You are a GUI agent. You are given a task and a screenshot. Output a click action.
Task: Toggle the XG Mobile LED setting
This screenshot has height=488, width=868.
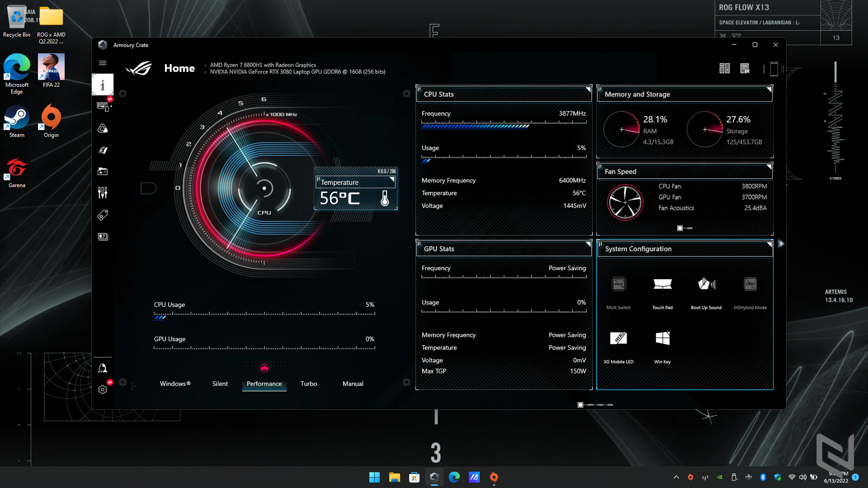[x=619, y=347]
